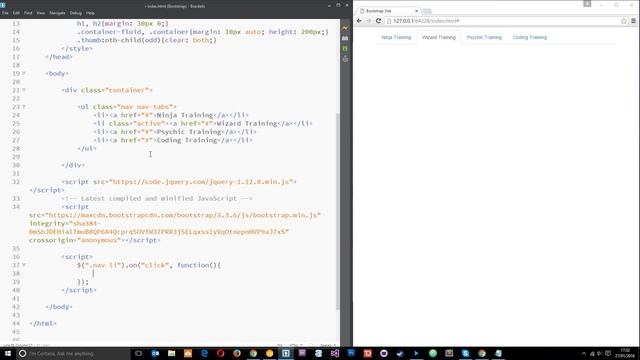
Task: Select the Coding Training tab in browser
Action: coord(529,37)
